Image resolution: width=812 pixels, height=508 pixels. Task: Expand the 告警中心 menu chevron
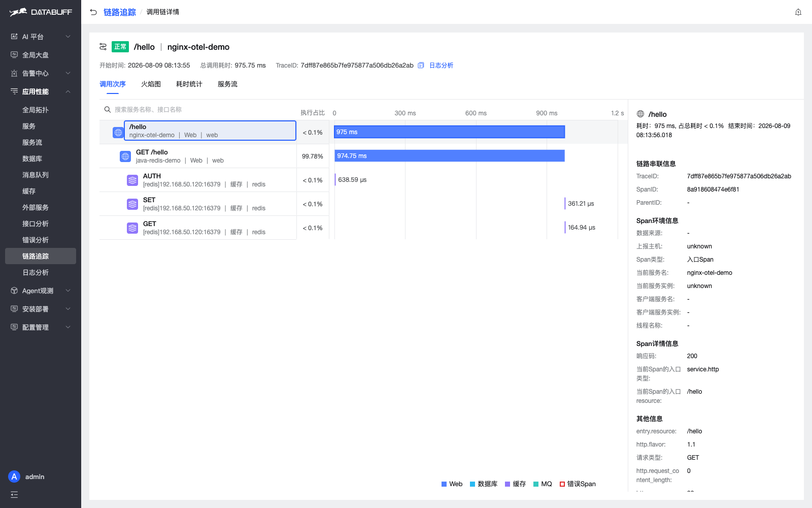pyautogui.click(x=68, y=73)
